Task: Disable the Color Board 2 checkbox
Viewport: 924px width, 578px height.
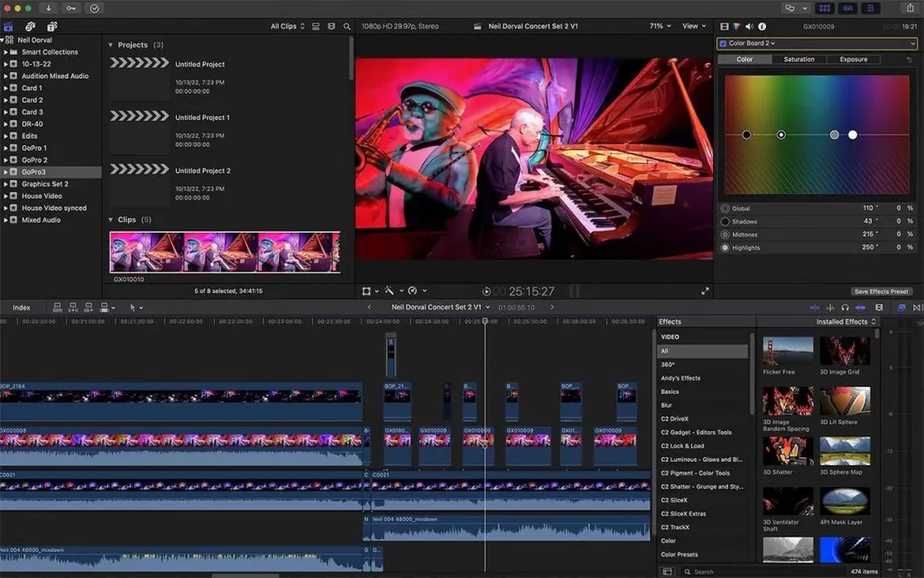Action: point(723,43)
